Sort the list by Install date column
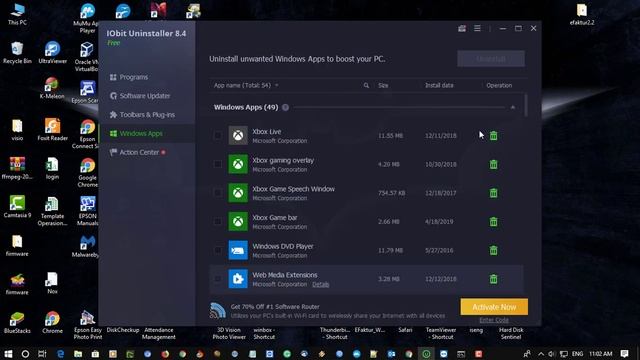 pos(439,85)
